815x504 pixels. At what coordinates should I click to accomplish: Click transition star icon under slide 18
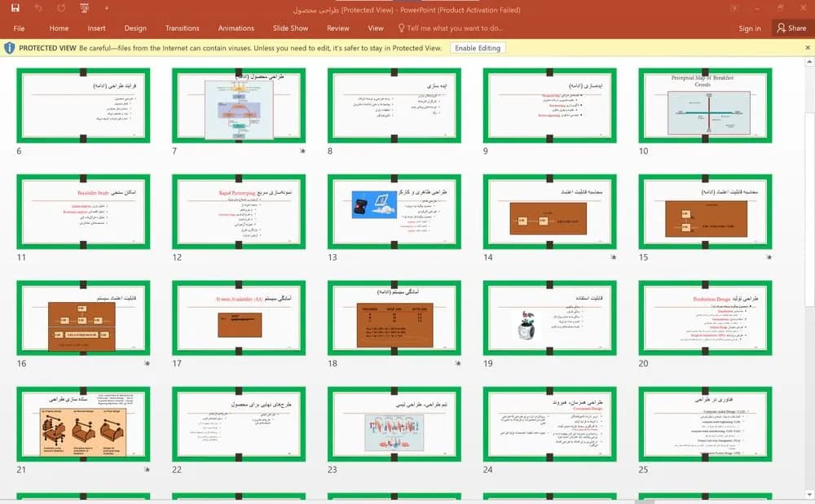tap(458, 363)
